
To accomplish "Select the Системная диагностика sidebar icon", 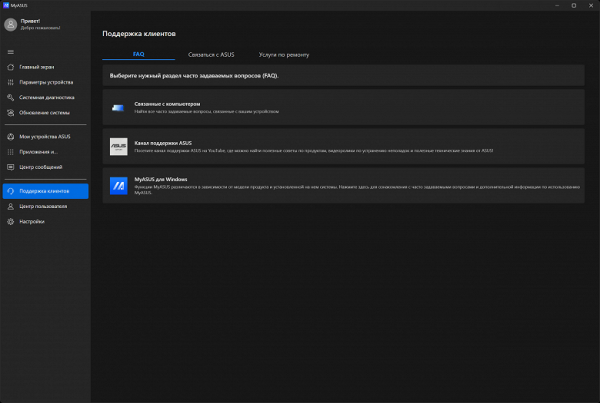I will (x=10, y=97).
